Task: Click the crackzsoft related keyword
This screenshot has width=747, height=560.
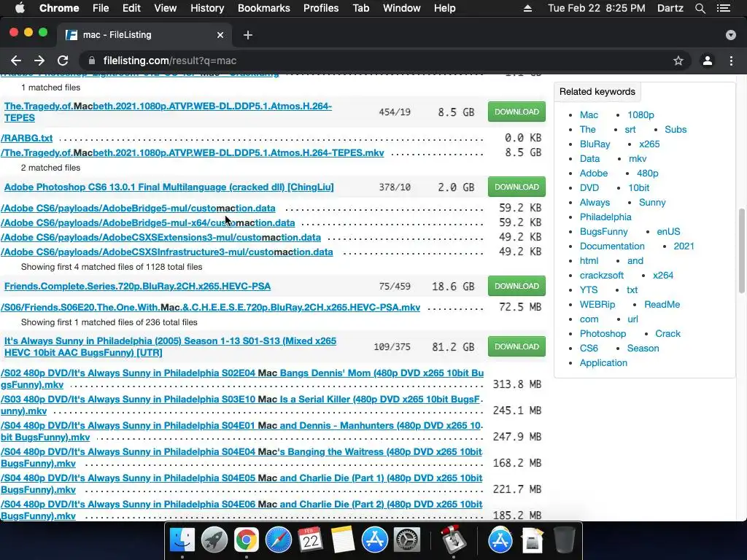Action: pyautogui.click(x=601, y=275)
